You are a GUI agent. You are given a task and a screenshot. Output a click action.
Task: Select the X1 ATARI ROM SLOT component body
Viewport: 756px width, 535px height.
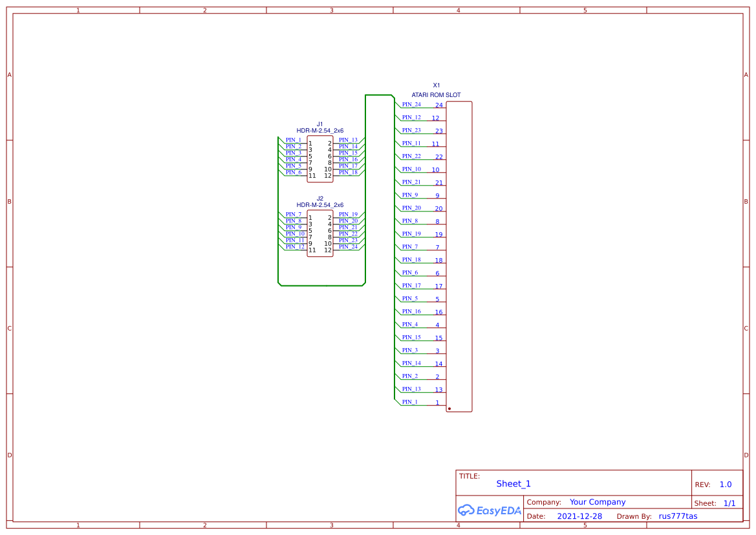pyautogui.click(x=459, y=256)
